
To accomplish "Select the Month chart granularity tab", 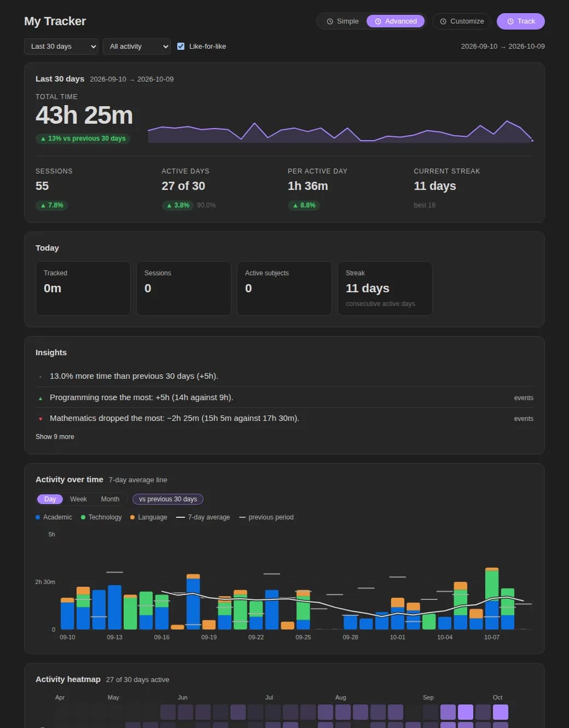I will coord(110,499).
